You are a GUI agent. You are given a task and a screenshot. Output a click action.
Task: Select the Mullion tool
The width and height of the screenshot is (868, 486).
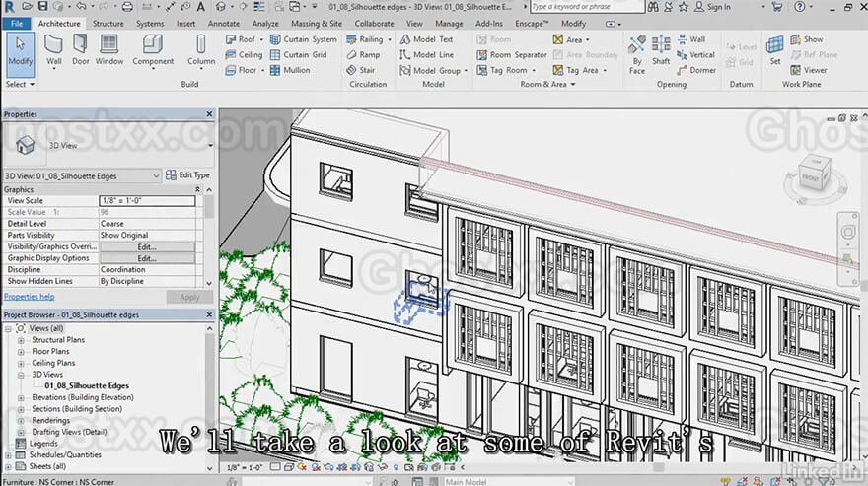(290, 70)
